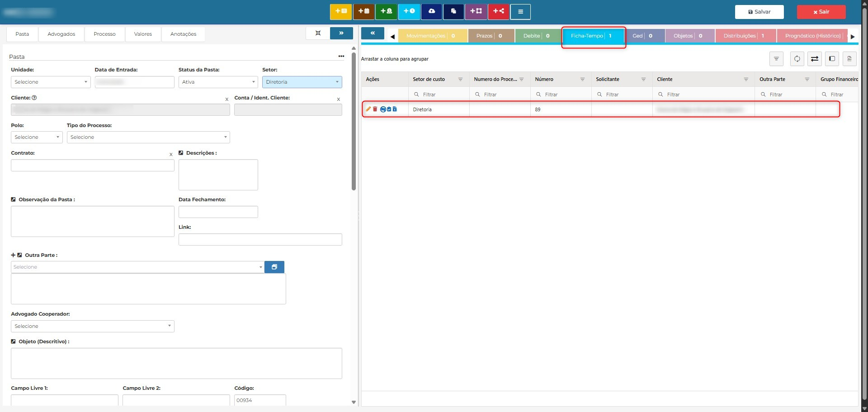Click the Número column filter field
This screenshot has width=868, height=412.
tap(561, 95)
